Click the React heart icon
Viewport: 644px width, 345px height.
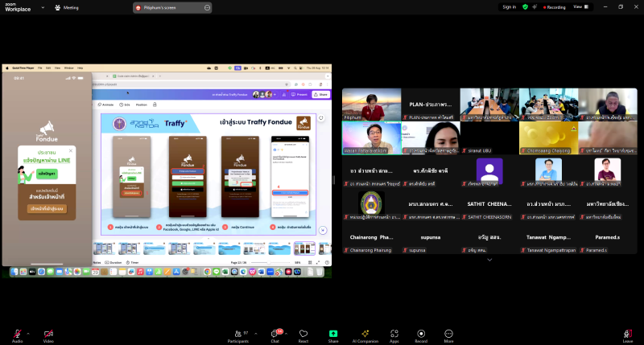(x=303, y=333)
